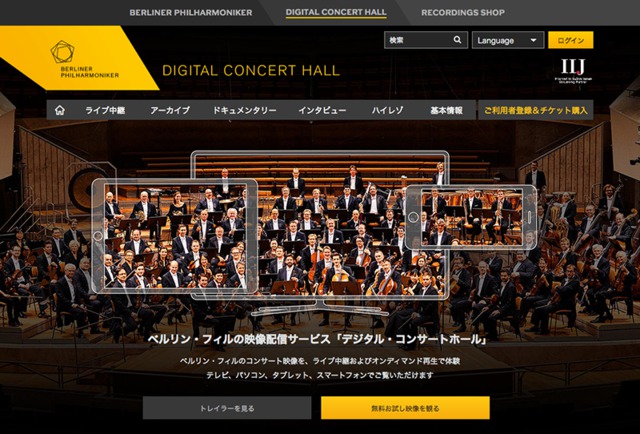Click the ログイン login button

(570, 40)
